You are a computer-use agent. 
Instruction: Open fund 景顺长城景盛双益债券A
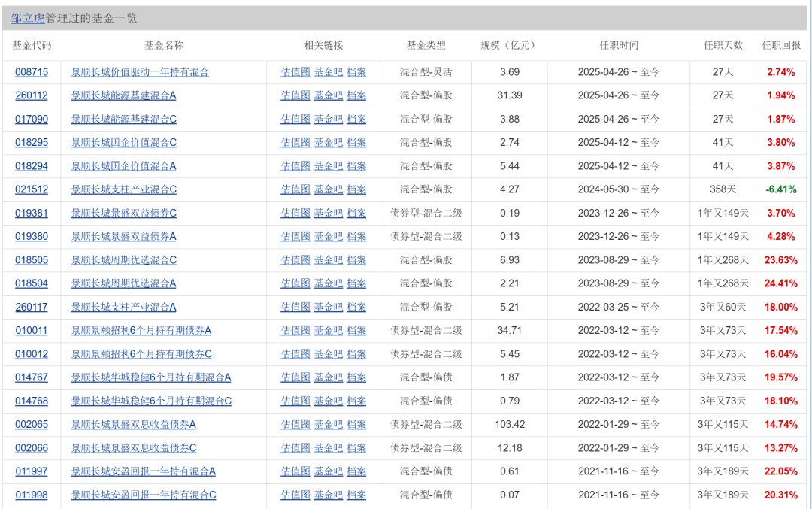[x=123, y=237]
